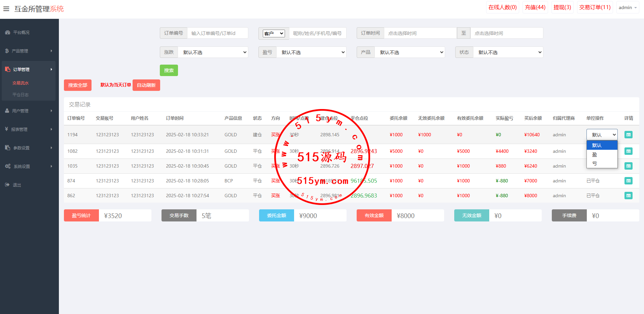Expand 用户管理 sidebar menu

coord(29,111)
